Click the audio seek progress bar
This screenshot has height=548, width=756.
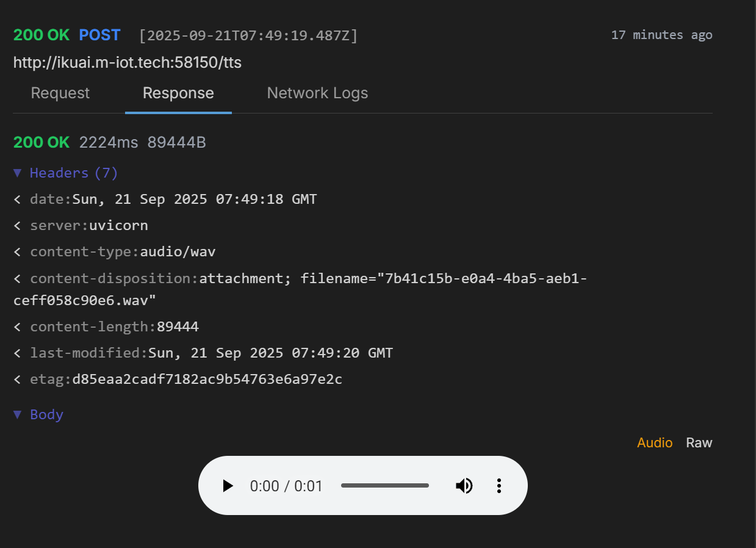[x=384, y=486]
